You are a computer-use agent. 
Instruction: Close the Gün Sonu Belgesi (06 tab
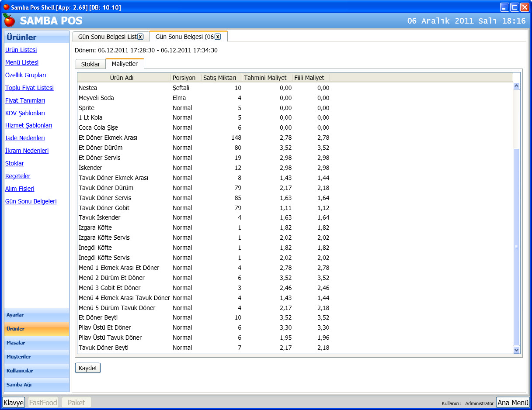click(x=218, y=37)
